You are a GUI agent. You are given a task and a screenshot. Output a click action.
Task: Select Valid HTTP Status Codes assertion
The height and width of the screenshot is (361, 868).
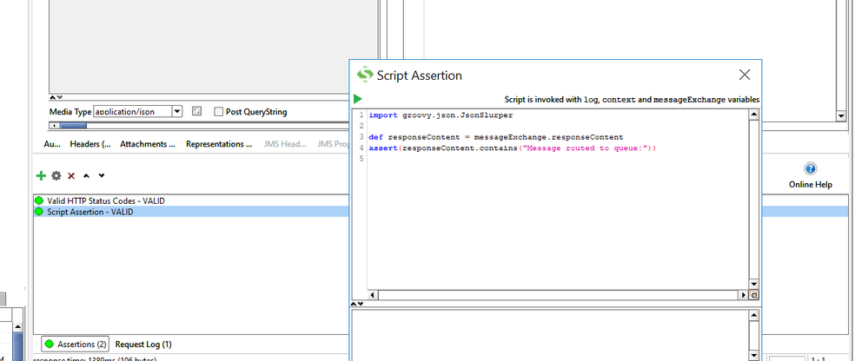tap(105, 200)
